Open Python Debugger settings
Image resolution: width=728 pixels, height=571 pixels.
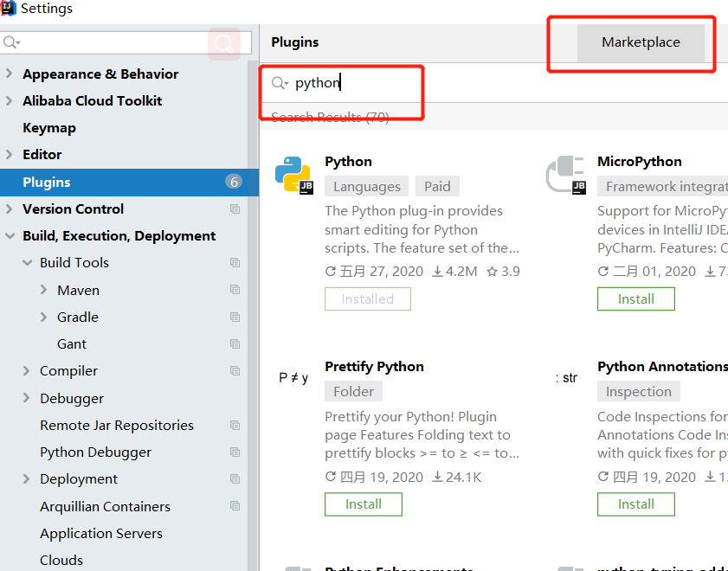coord(95,452)
